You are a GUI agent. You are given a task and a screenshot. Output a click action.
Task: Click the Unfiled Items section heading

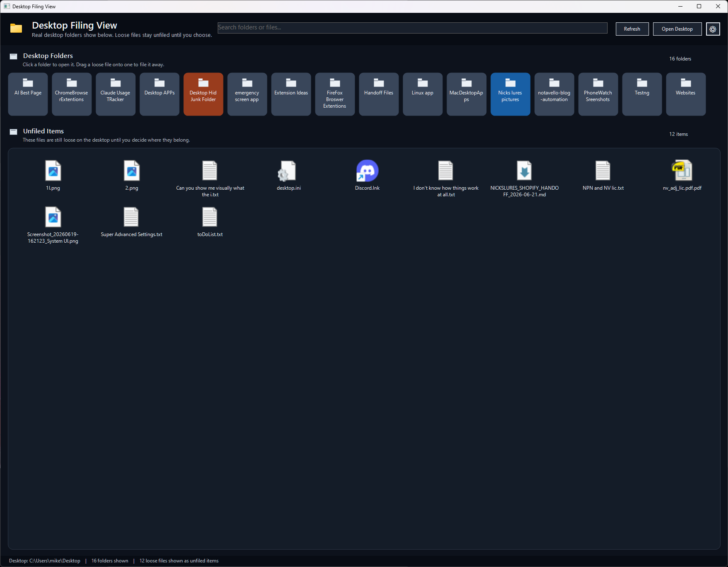(x=43, y=131)
